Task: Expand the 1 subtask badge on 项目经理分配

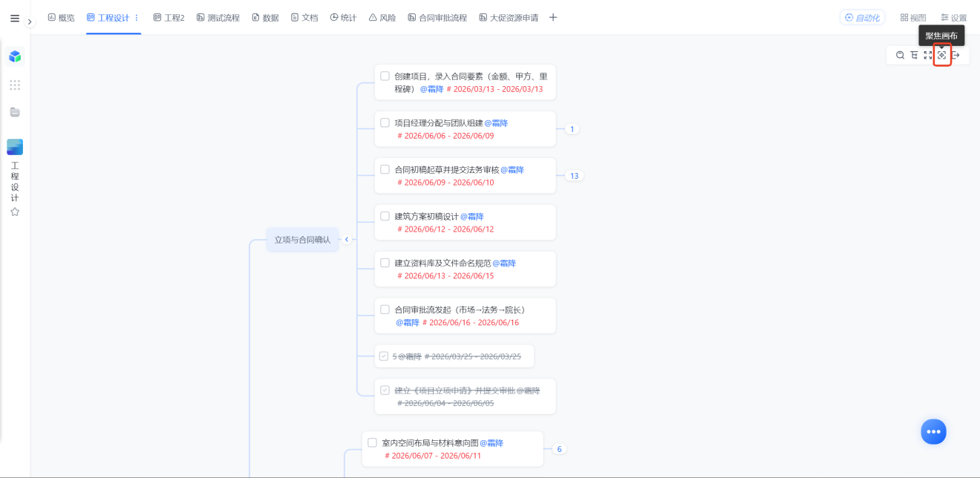Action: click(x=571, y=129)
